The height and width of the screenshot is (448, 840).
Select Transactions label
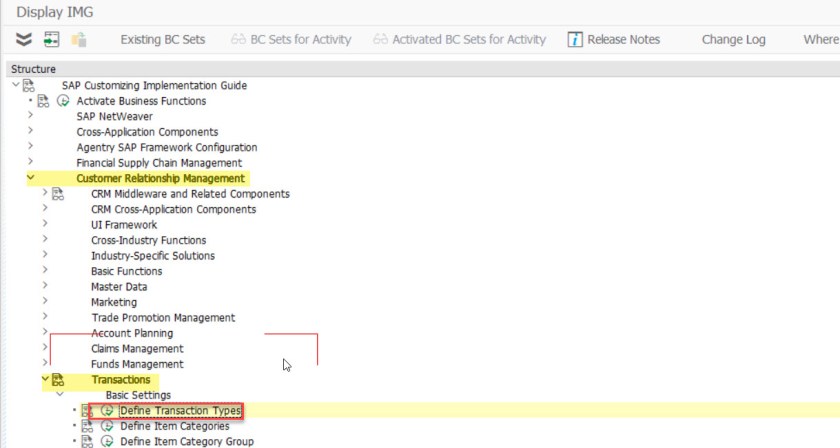[121, 380]
